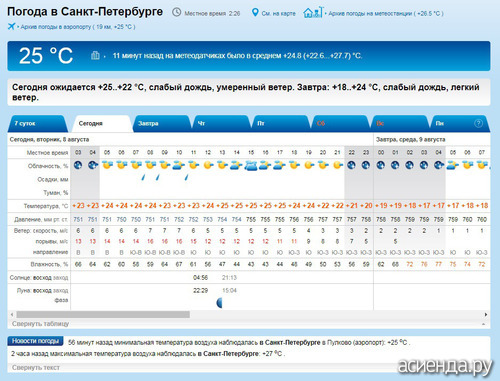The width and height of the screenshot is (500, 381).
Task: Click the collapse arrow right of Свернуть таблицу
Action: point(483,324)
